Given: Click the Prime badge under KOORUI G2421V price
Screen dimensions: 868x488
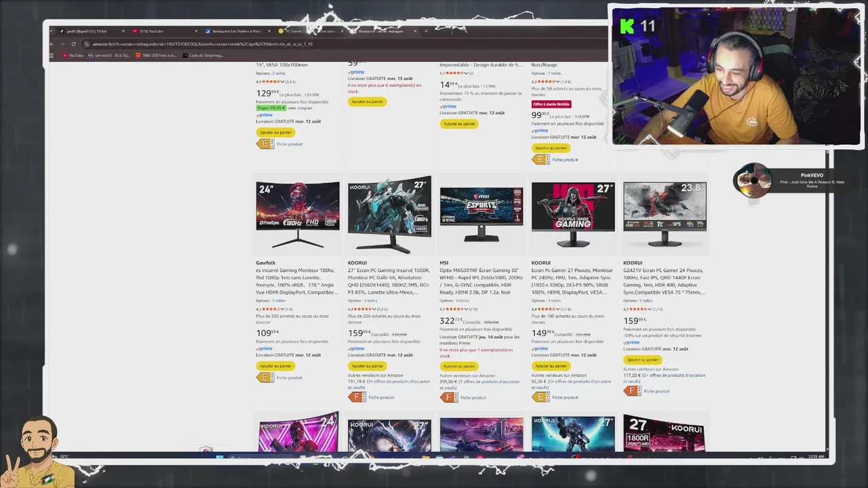Looking at the screenshot, I should point(631,342).
